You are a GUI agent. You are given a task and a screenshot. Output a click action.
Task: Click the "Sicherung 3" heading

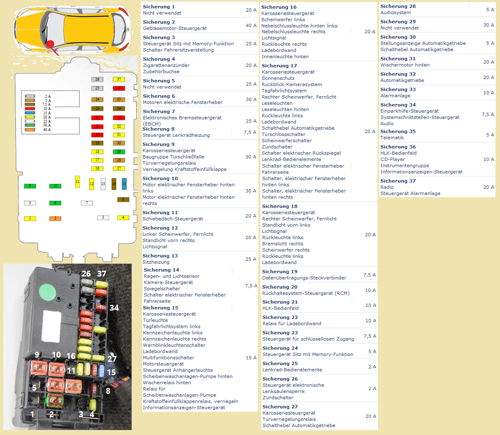pyautogui.click(x=159, y=37)
